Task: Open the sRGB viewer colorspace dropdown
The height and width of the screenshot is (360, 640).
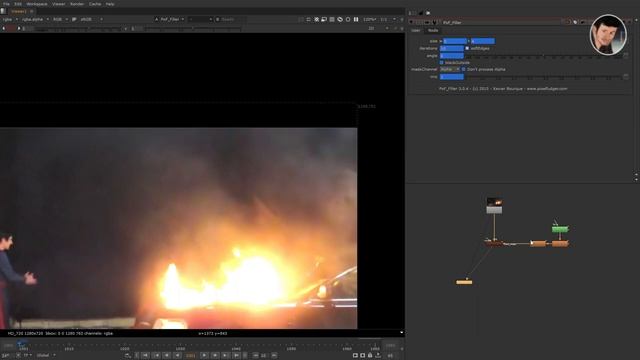Action: click(91, 19)
